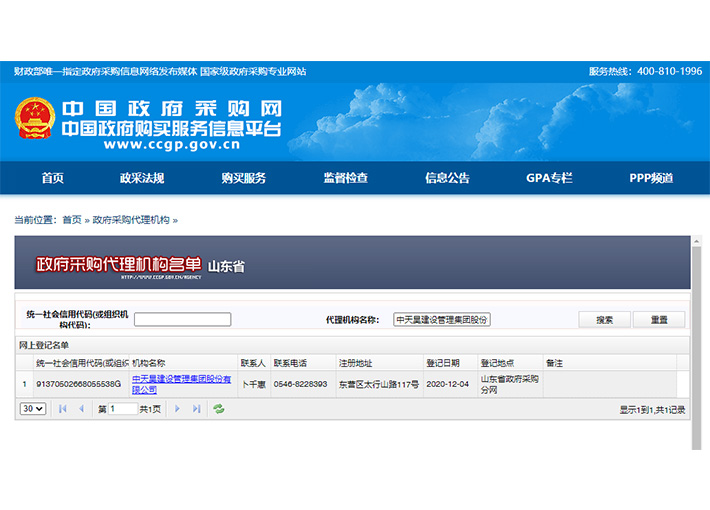
Task: Click hotline text 400-810-1996
Action: coord(669,71)
